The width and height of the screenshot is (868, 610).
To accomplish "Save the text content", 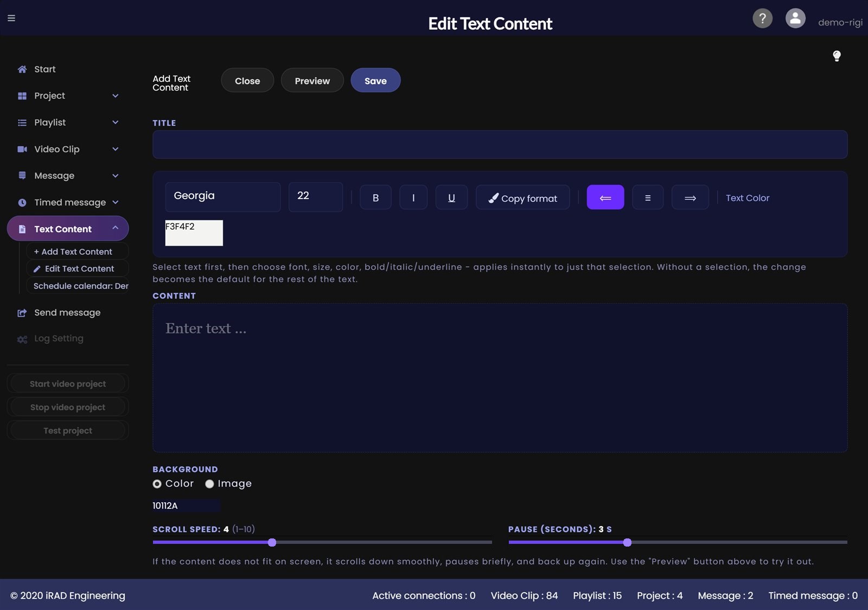I will pos(375,80).
